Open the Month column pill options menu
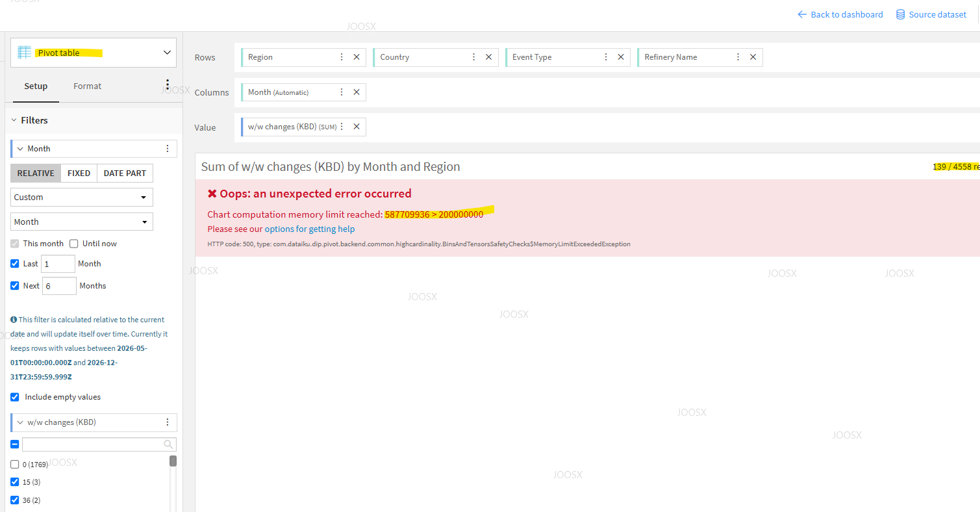 tap(342, 92)
